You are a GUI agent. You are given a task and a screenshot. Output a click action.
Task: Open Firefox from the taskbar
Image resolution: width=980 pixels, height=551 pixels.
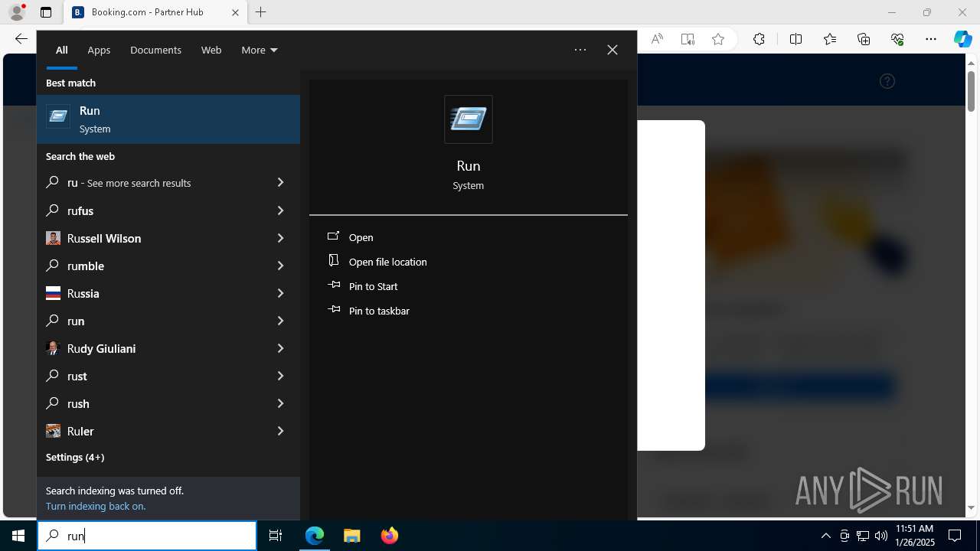(x=389, y=536)
